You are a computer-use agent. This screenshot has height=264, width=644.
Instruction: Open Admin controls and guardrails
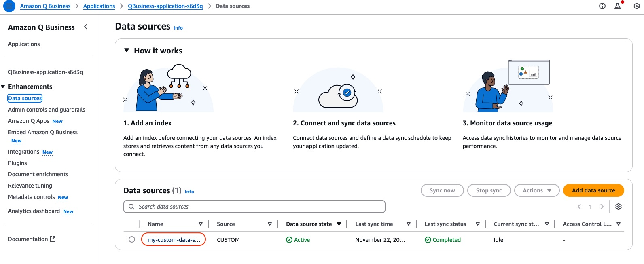[47, 110]
